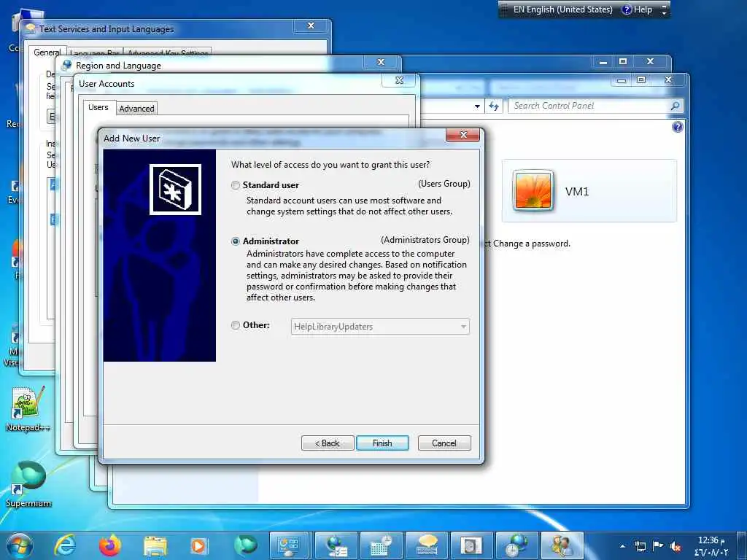Screen dimensions: 747x560
Task: Open Windows Explorer from taskbar
Action: pyautogui.click(x=155, y=546)
